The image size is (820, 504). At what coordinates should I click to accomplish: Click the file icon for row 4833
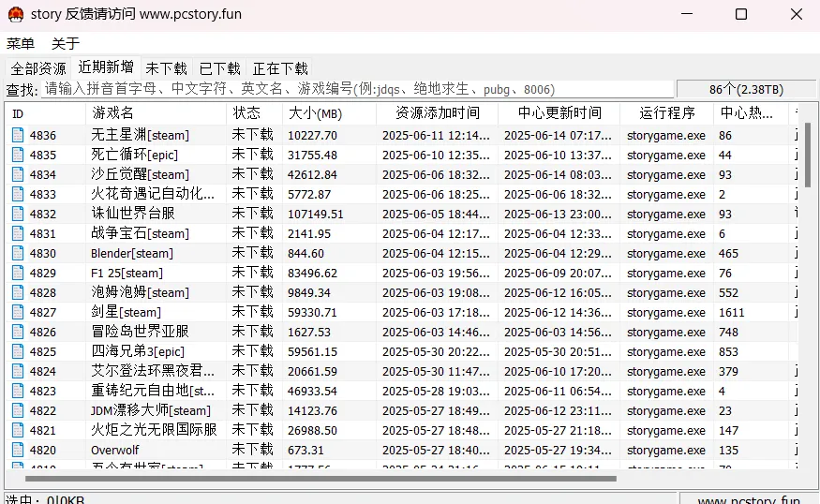(18, 195)
